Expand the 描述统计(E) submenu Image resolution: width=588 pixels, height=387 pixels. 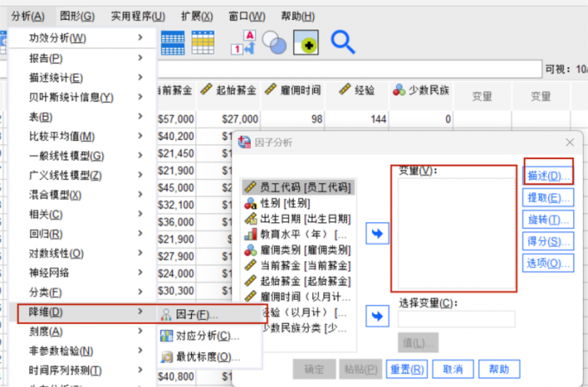[x=82, y=78]
